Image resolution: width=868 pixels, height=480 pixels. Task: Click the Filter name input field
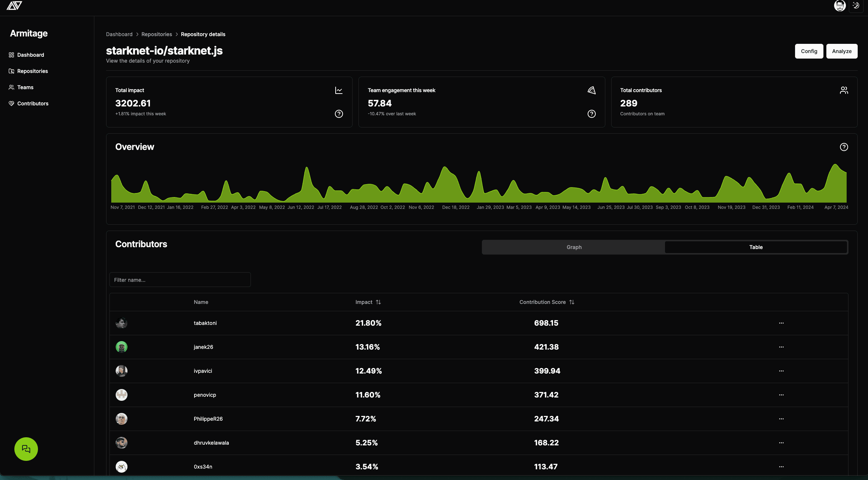tap(180, 280)
